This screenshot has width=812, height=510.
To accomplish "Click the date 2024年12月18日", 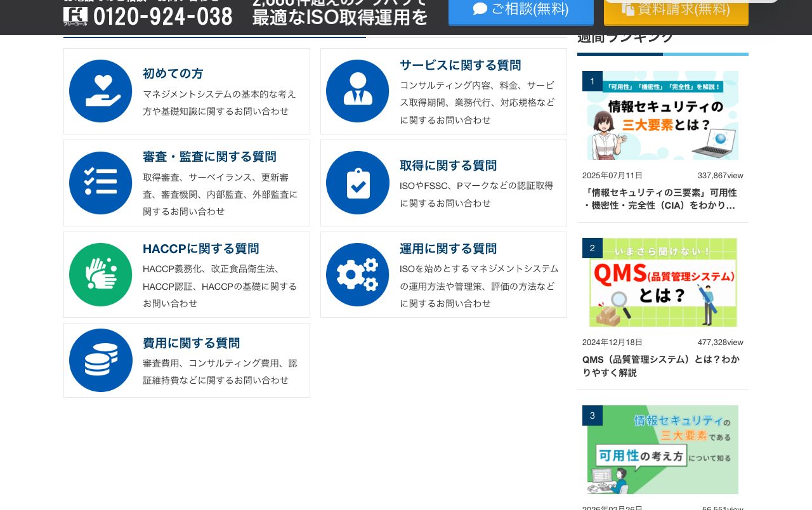I will (x=612, y=343).
